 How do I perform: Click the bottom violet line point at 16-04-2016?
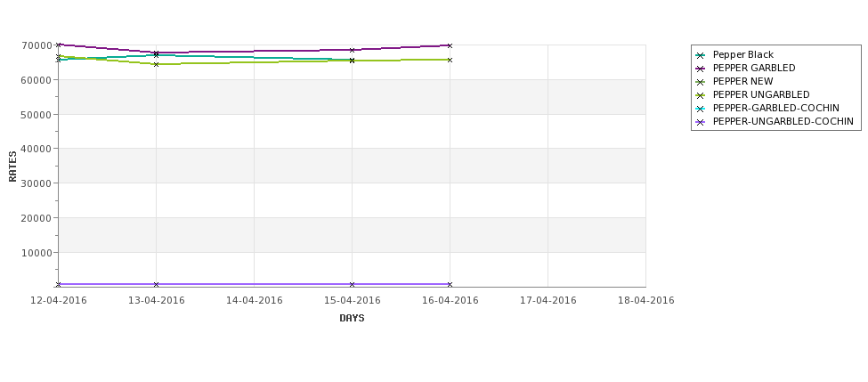[450, 285]
